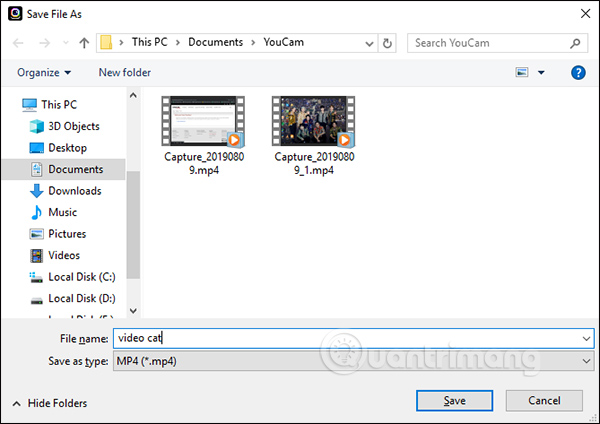Close the Save File As dialog
The width and height of the screenshot is (600, 424).
point(585,14)
